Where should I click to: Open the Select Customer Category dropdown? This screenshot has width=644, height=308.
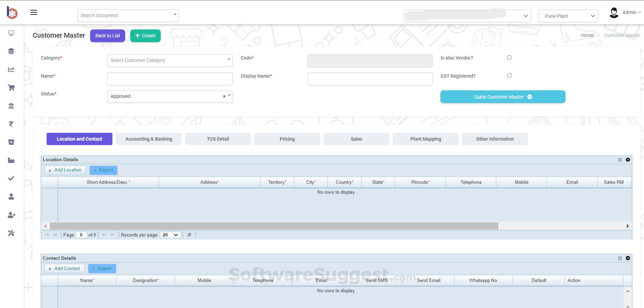169,60
